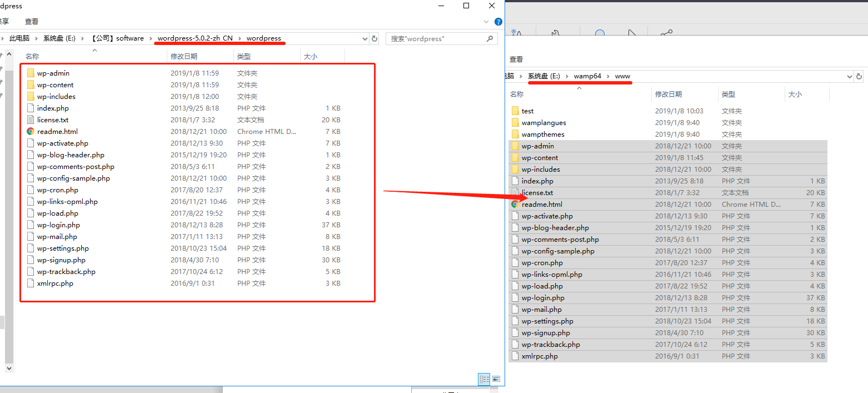The image size is (868, 393).
Task: Select wp-activate.php in wordpress window
Action: tap(63, 143)
